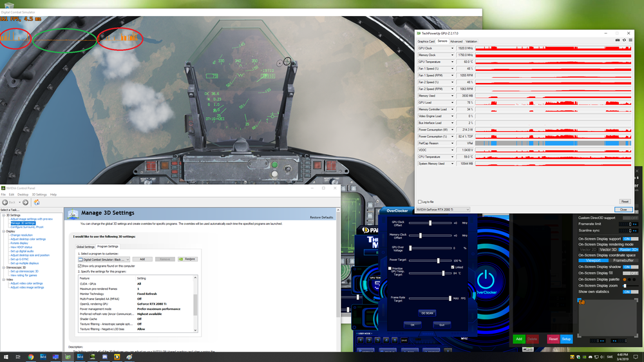Click the OC SCAN button
This screenshot has width=644, height=362.
[427, 313]
